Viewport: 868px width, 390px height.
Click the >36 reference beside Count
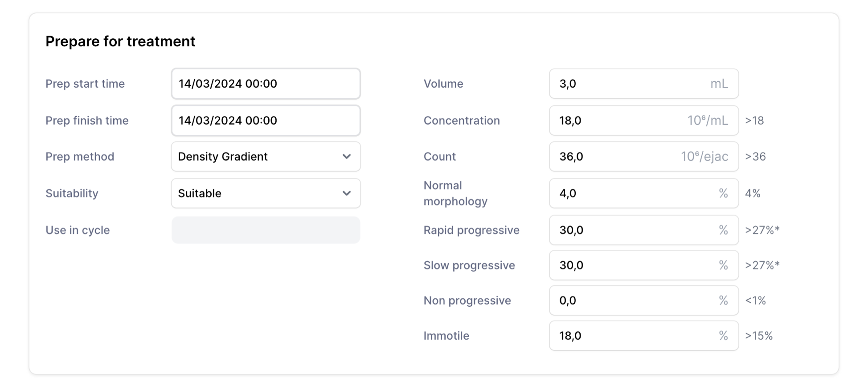point(755,157)
